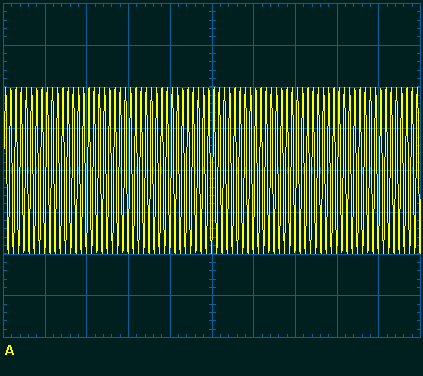Click the first horizontal gridline below the top border

[x=212, y=45]
